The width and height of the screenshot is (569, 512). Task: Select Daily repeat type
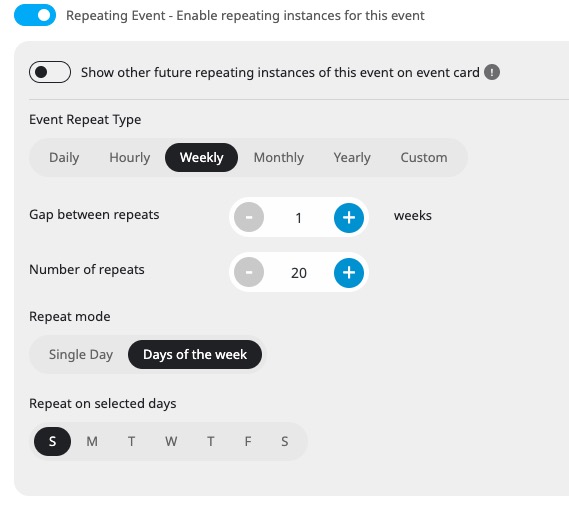click(x=64, y=157)
